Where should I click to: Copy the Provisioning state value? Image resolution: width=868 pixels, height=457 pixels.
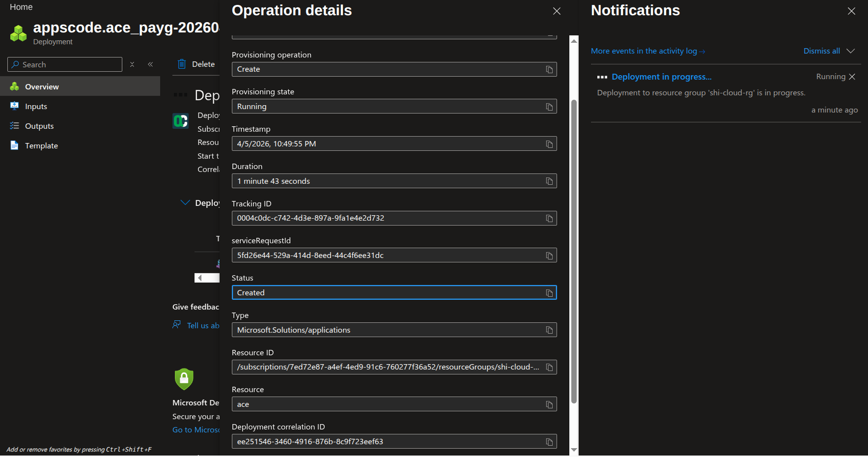pyautogui.click(x=549, y=107)
